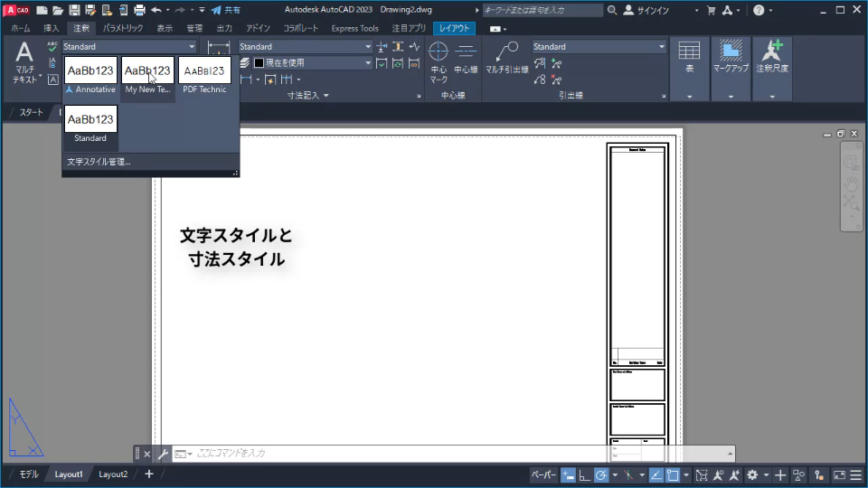Click the Save icon in quick access toolbar
Viewport: 868px width, 488px height.
pos(73,10)
